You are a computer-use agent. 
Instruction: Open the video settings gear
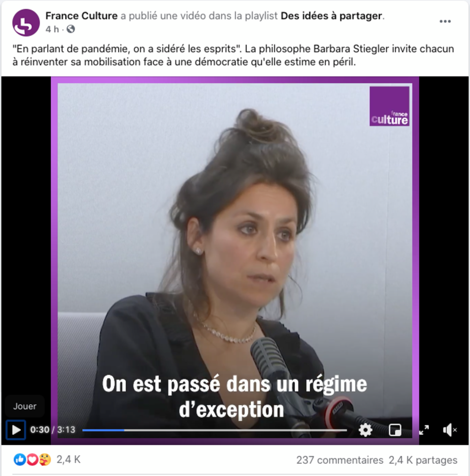pyautogui.click(x=365, y=430)
